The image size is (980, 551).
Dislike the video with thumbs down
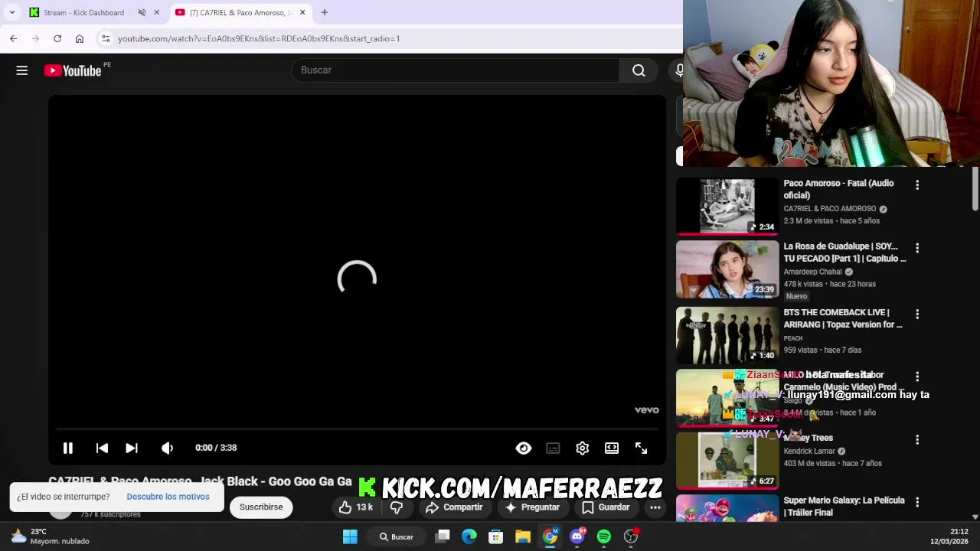click(x=397, y=507)
